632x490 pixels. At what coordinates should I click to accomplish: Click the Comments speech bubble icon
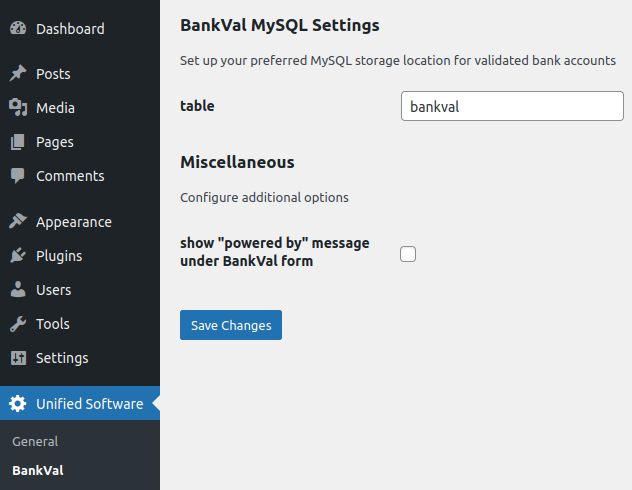click(x=18, y=176)
